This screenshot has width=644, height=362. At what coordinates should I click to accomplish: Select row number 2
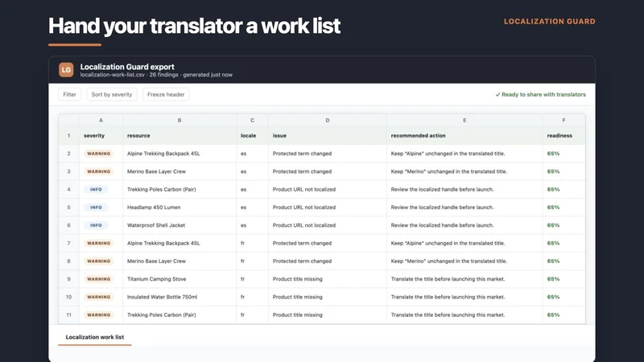[68, 154]
